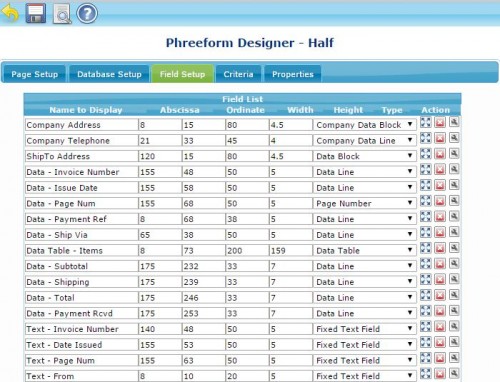
Task: Open the Criteria tab
Action: [x=238, y=74]
